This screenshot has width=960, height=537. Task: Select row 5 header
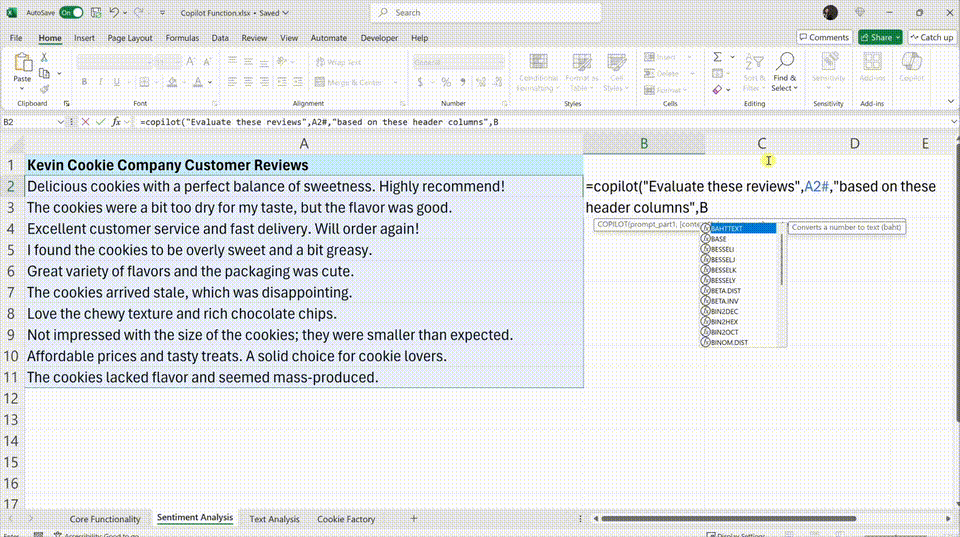pyautogui.click(x=11, y=250)
